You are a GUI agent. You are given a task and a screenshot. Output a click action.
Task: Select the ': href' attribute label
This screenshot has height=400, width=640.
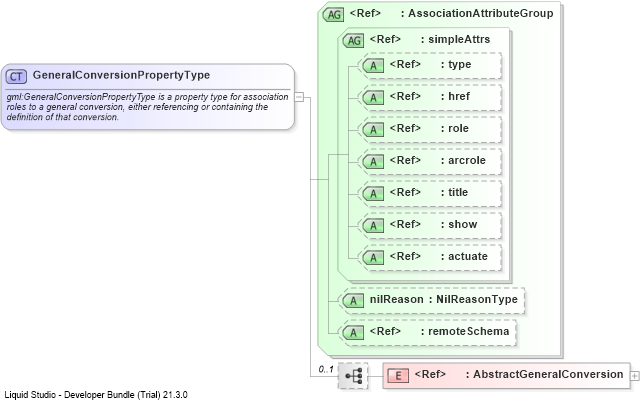click(x=456, y=96)
